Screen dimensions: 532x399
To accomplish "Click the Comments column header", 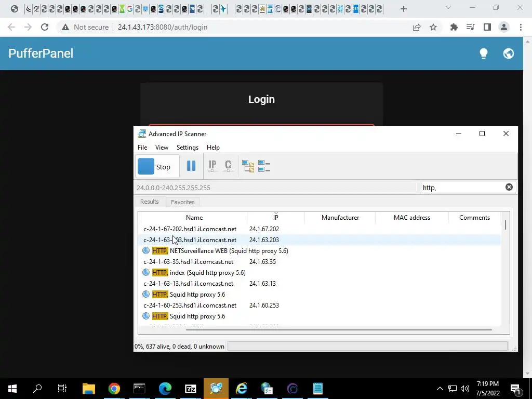I will 474,218.
